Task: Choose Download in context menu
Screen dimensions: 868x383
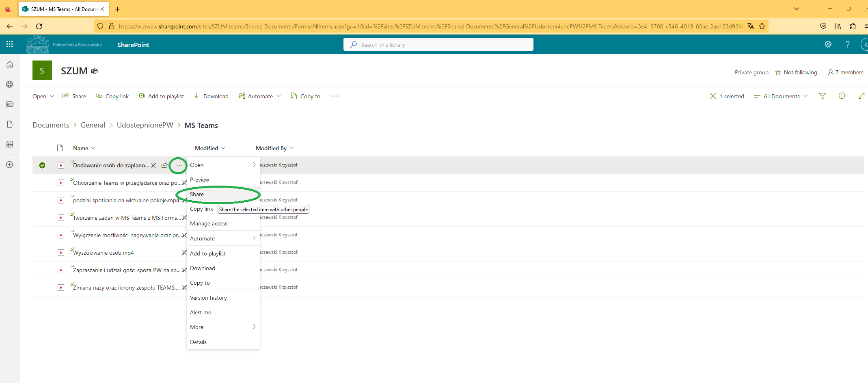Action: pyautogui.click(x=223, y=268)
